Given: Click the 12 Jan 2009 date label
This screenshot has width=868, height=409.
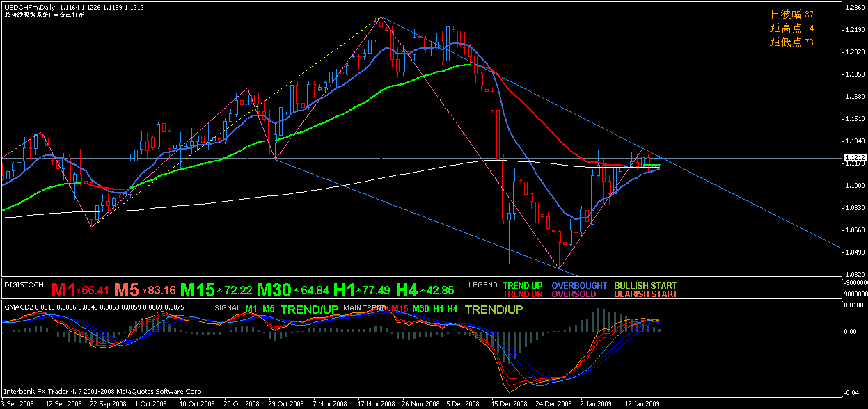Looking at the screenshot, I should point(642,403).
